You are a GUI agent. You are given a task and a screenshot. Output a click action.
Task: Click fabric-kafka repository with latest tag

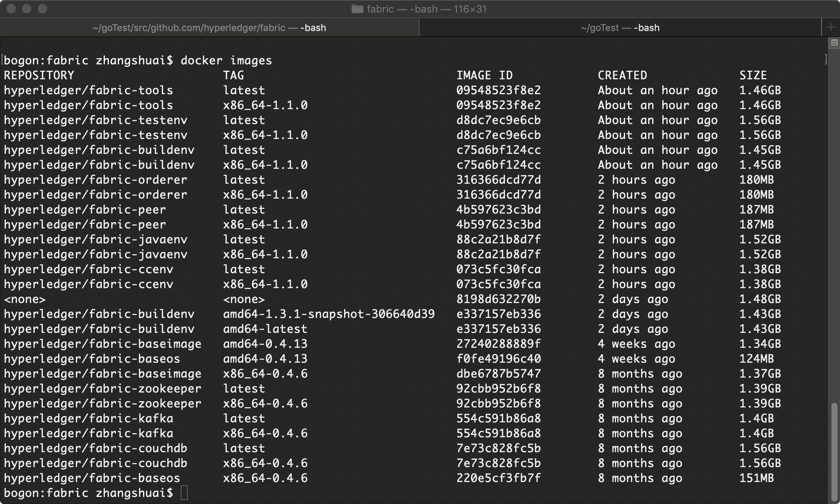[x=88, y=418]
